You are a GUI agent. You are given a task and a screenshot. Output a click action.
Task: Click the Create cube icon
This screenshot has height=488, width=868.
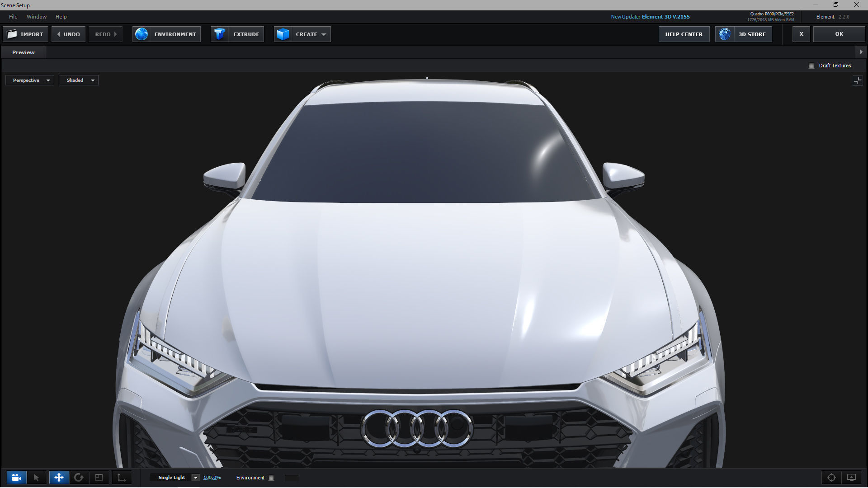[283, 34]
